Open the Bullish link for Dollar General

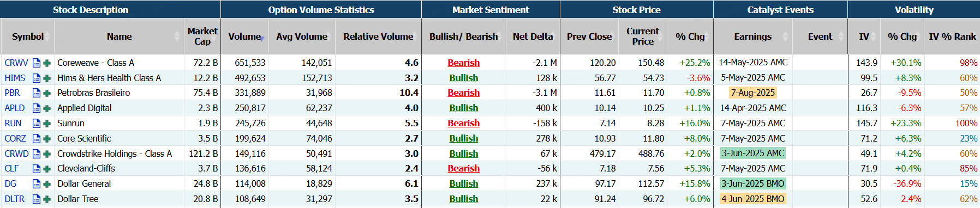pyautogui.click(x=463, y=184)
